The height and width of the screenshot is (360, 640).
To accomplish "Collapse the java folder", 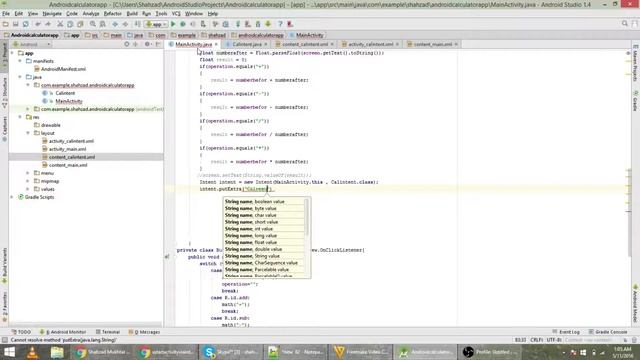I will 20,77.
